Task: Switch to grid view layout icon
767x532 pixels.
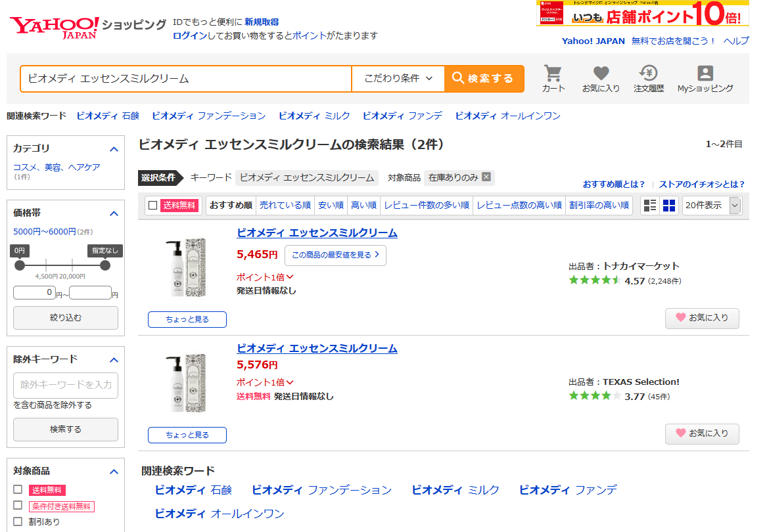Action: pos(668,206)
